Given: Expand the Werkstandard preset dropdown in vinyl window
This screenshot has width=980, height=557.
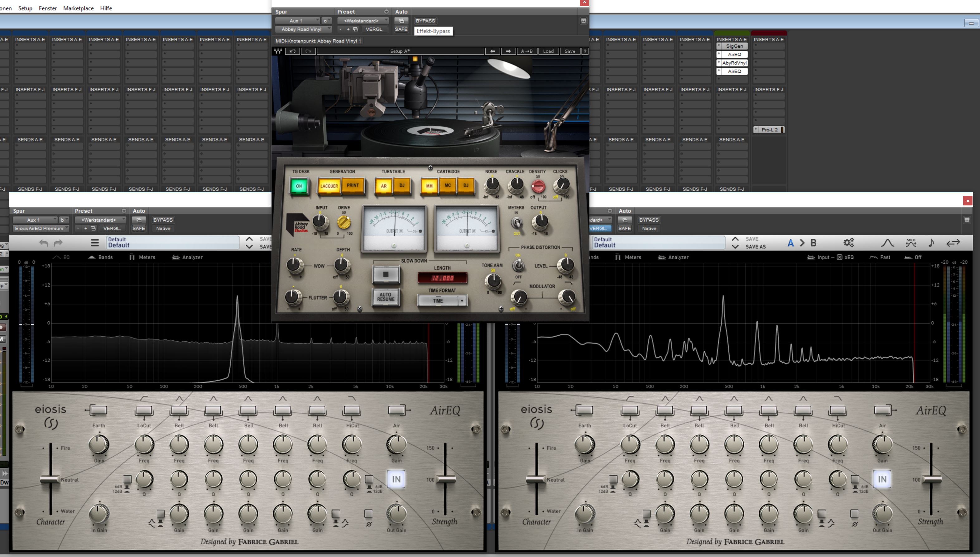Looking at the screenshot, I should (x=363, y=21).
